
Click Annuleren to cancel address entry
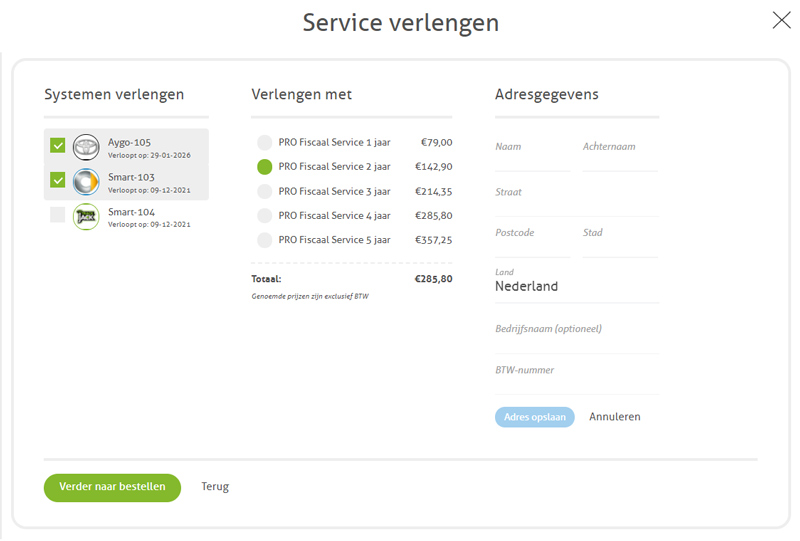pos(614,417)
